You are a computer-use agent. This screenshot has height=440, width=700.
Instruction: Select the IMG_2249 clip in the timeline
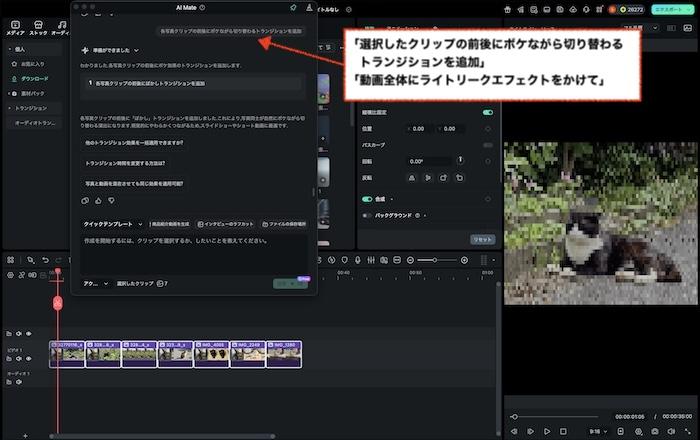click(x=248, y=354)
